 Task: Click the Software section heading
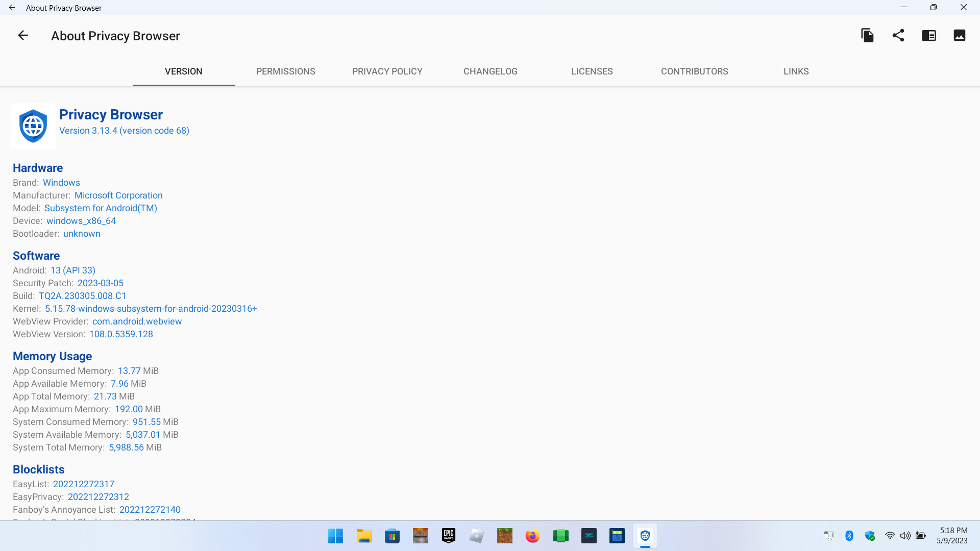(x=36, y=256)
